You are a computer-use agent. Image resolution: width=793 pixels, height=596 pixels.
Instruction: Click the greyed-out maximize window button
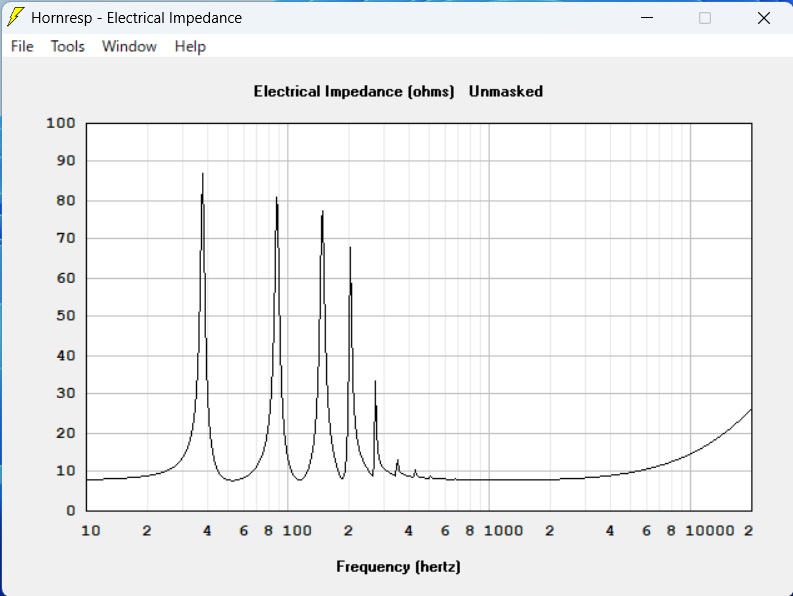(x=705, y=17)
